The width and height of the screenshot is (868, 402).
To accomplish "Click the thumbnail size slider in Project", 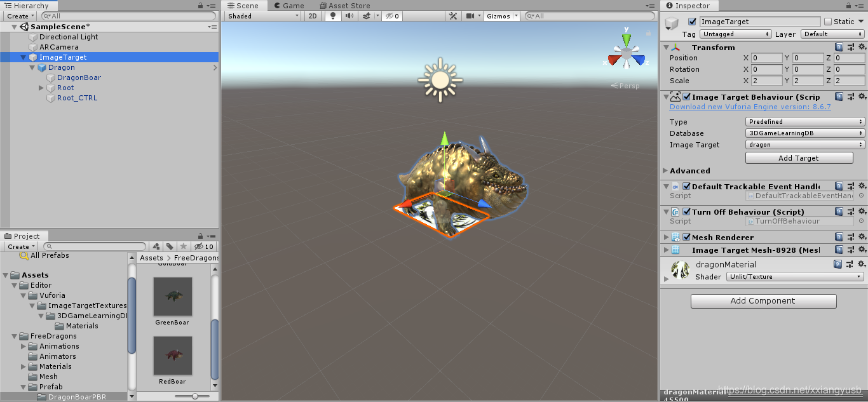I will pyautogui.click(x=195, y=396).
